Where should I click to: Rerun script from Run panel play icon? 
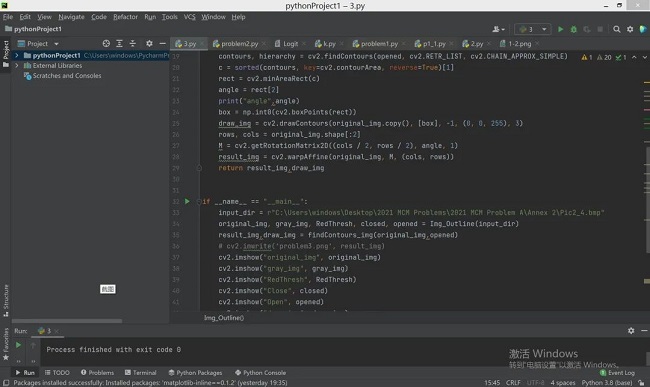click(x=18, y=345)
